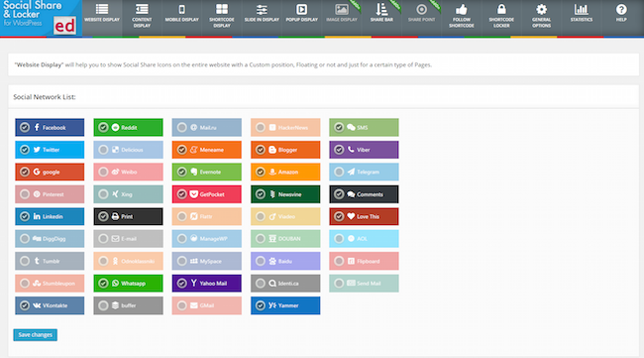Save changes to the network list
Screen dimensions: 644x358
(36, 334)
